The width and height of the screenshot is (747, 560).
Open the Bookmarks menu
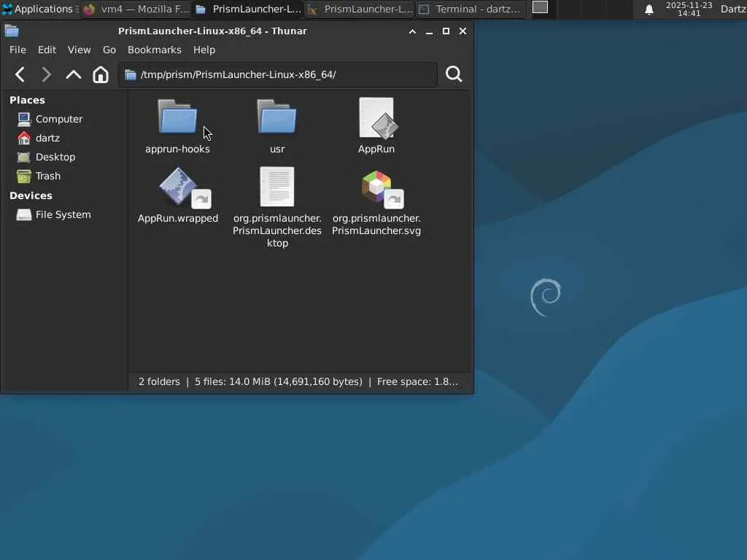click(x=155, y=50)
